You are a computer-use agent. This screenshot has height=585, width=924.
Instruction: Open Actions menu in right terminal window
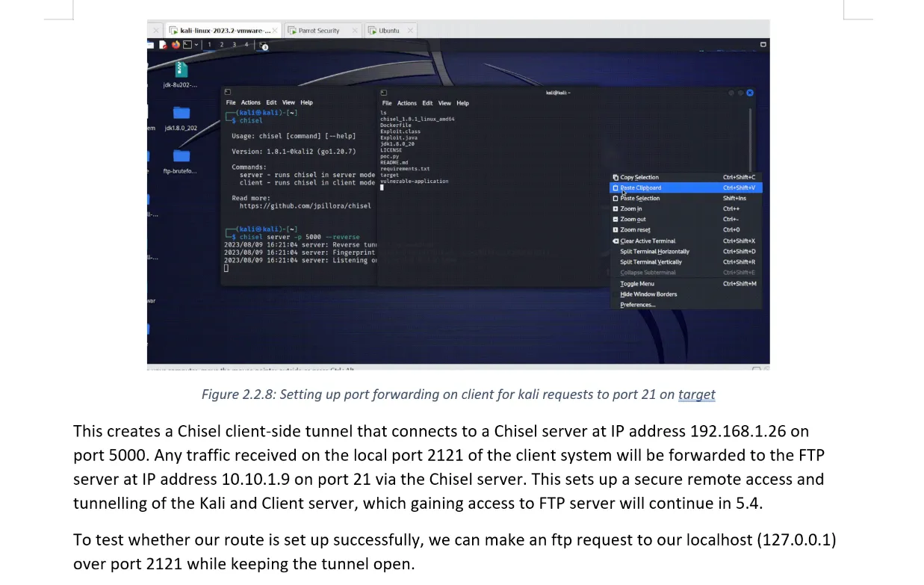(x=407, y=103)
